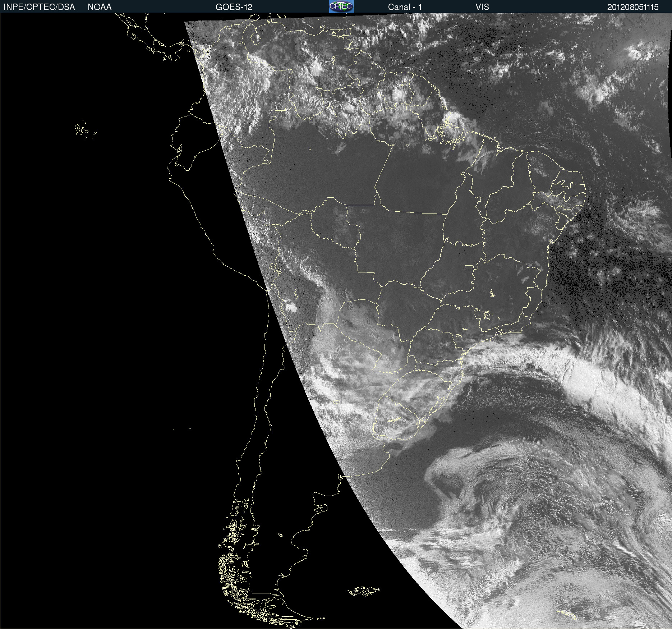
Task: Click the VIS label in the header
Action: pyautogui.click(x=482, y=7)
